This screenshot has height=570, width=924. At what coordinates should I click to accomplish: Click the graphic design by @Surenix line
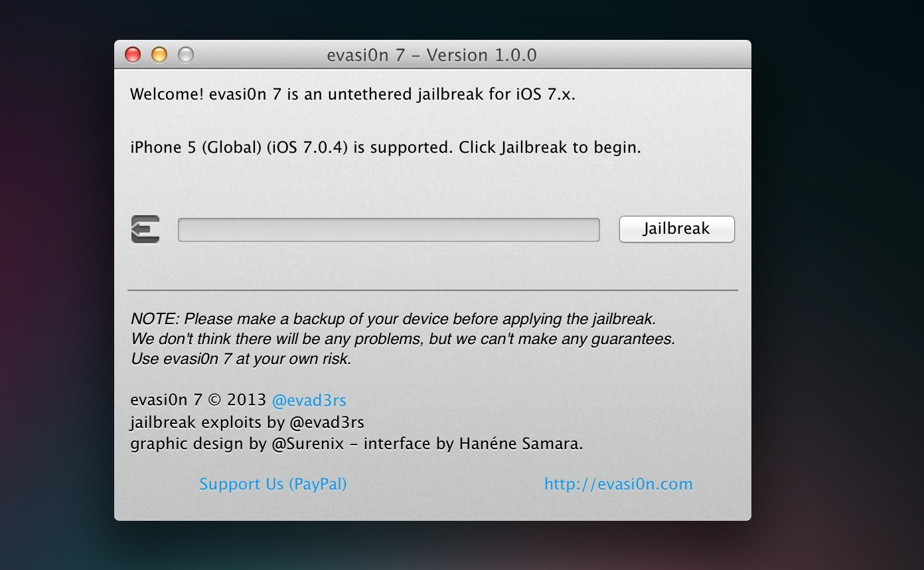(x=356, y=444)
